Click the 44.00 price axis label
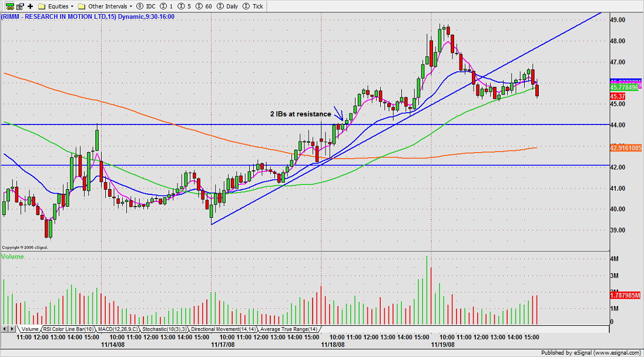Screen dimensions: 644x357 [x=618, y=125]
